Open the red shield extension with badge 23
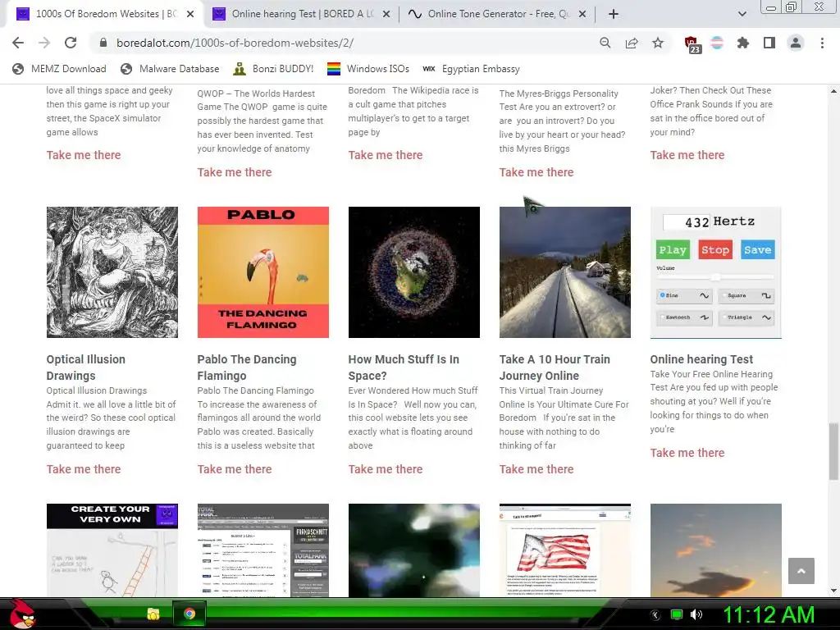840x630 pixels. click(x=692, y=44)
